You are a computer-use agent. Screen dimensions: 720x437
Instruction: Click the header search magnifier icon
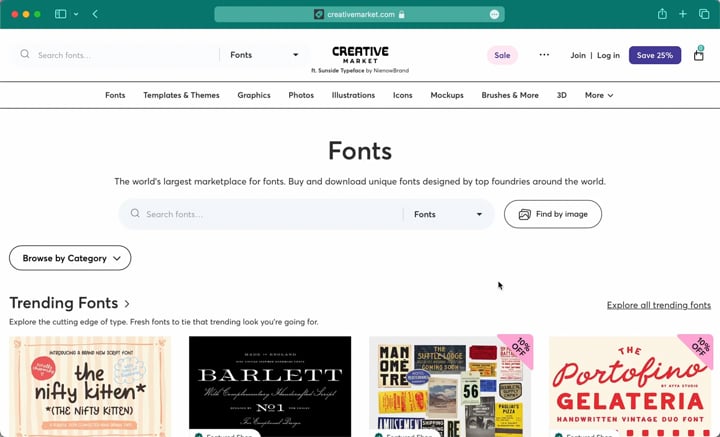coord(25,54)
